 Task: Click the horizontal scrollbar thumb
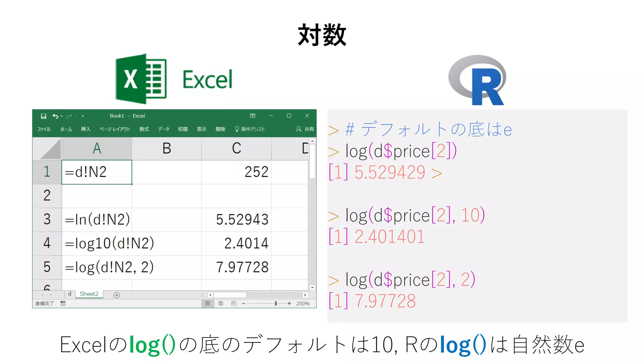pos(230,295)
